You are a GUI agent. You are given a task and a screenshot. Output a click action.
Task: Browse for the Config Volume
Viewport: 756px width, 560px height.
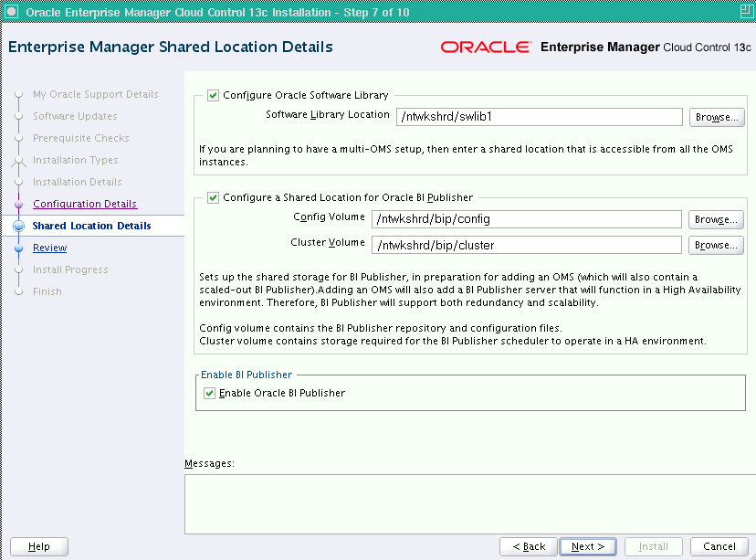click(716, 219)
